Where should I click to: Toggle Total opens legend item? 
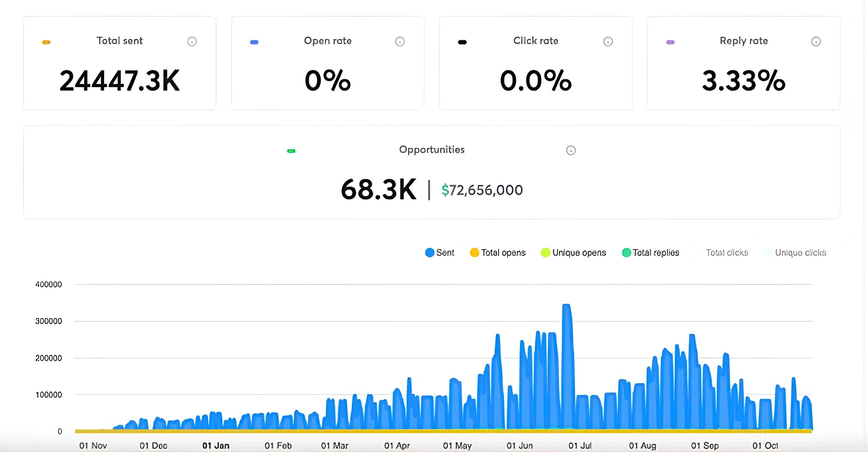point(498,252)
